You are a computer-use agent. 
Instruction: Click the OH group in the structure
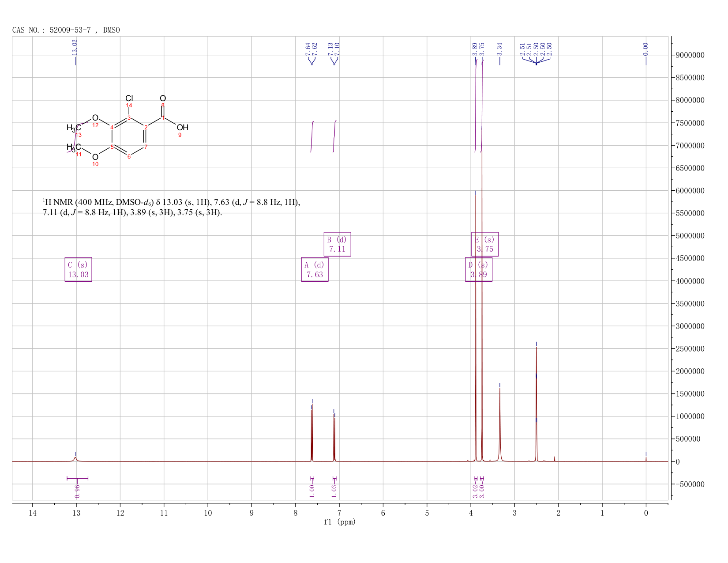pos(182,128)
